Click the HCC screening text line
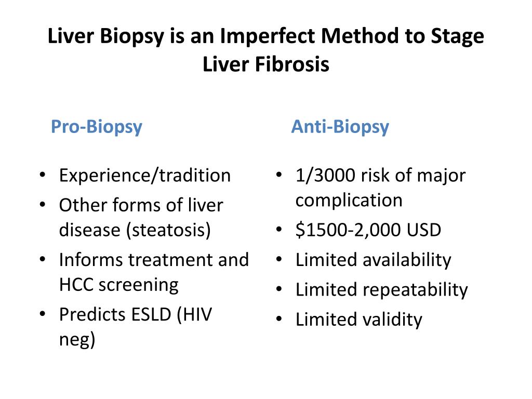Viewport: 532px width, 399px height. (119, 285)
